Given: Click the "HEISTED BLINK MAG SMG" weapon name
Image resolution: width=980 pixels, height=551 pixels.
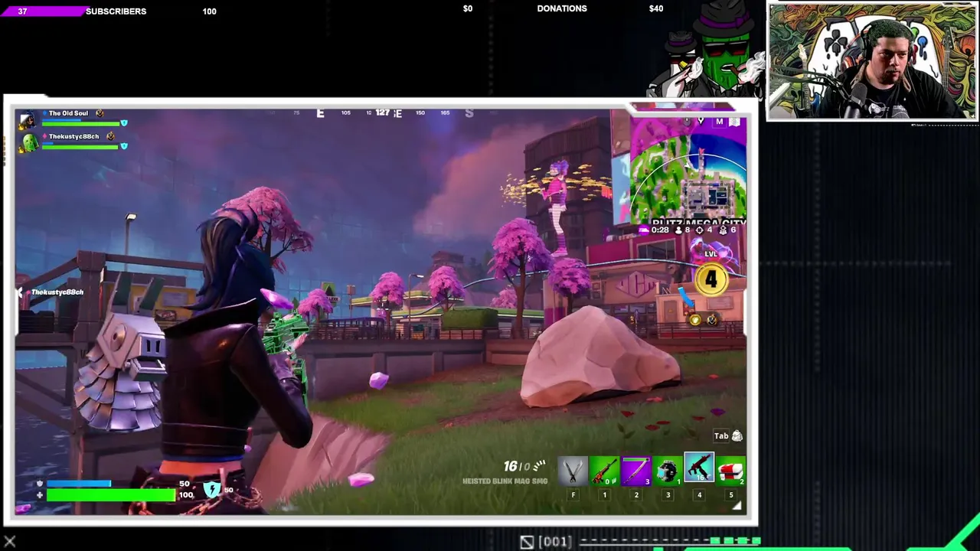Looking at the screenshot, I should [505, 481].
